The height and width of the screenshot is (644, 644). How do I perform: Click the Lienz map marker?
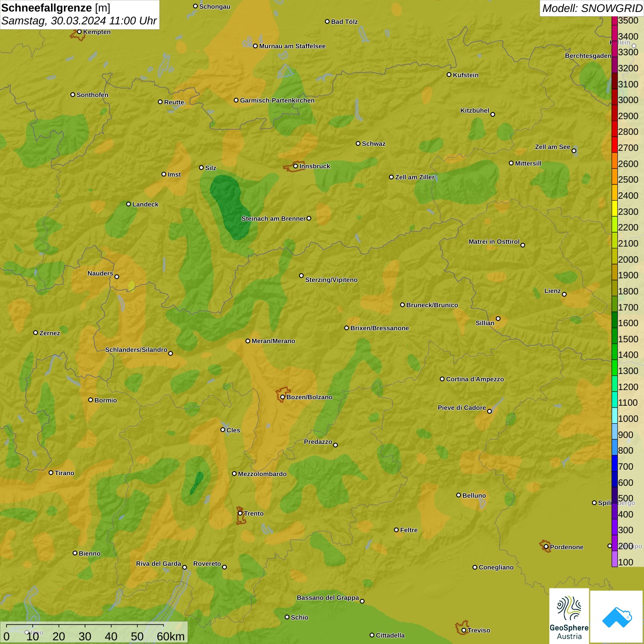pos(564,294)
